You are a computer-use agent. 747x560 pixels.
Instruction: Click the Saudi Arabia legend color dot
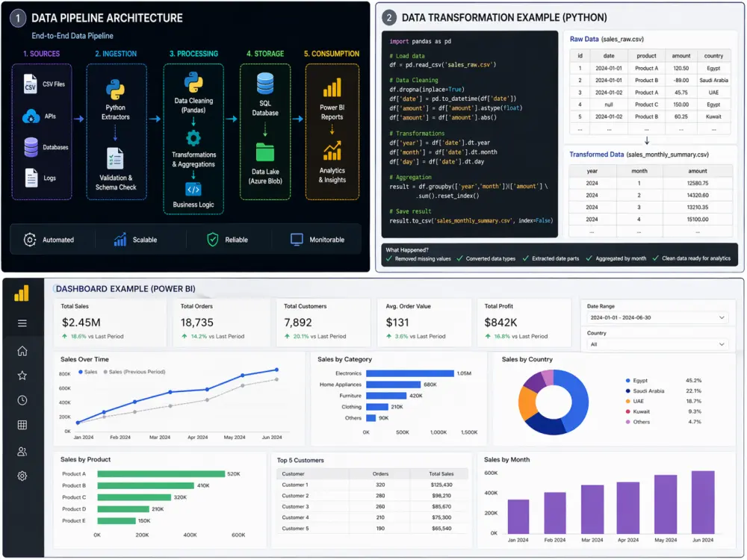[628, 391]
